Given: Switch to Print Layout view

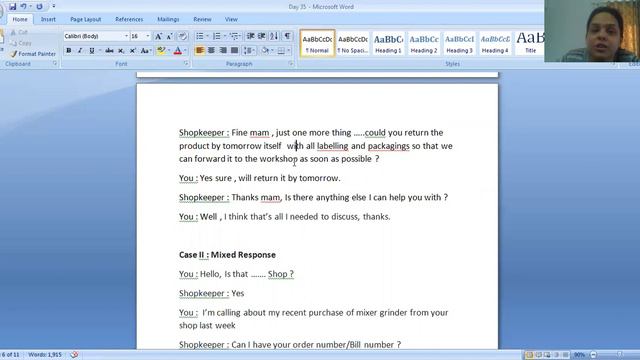Looking at the screenshot, I should coord(529,355).
